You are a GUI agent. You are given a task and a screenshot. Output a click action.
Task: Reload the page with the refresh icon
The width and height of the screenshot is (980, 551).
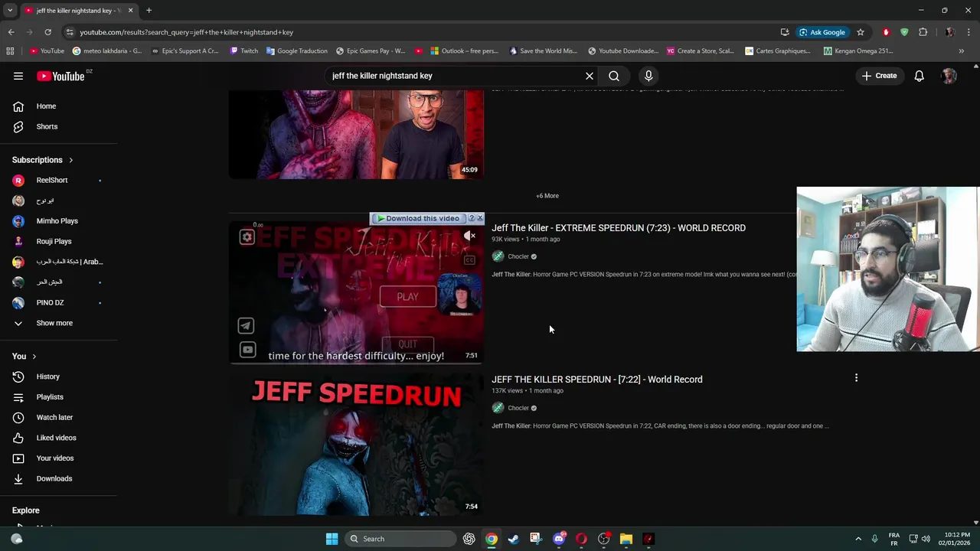(47, 32)
